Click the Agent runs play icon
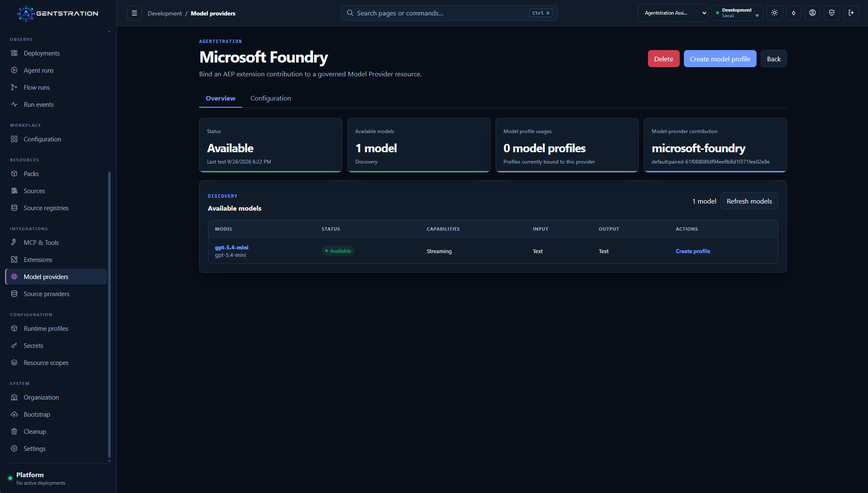The height and width of the screenshot is (493, 868). (x=14, y=70)
